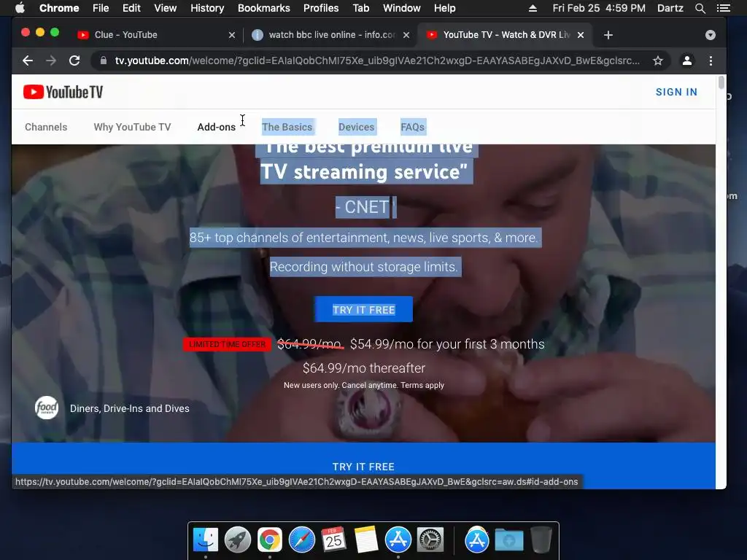Viewport: 747px width, 560px height.
Task: Close the Clue - YouTube tab
Action: 232,35
